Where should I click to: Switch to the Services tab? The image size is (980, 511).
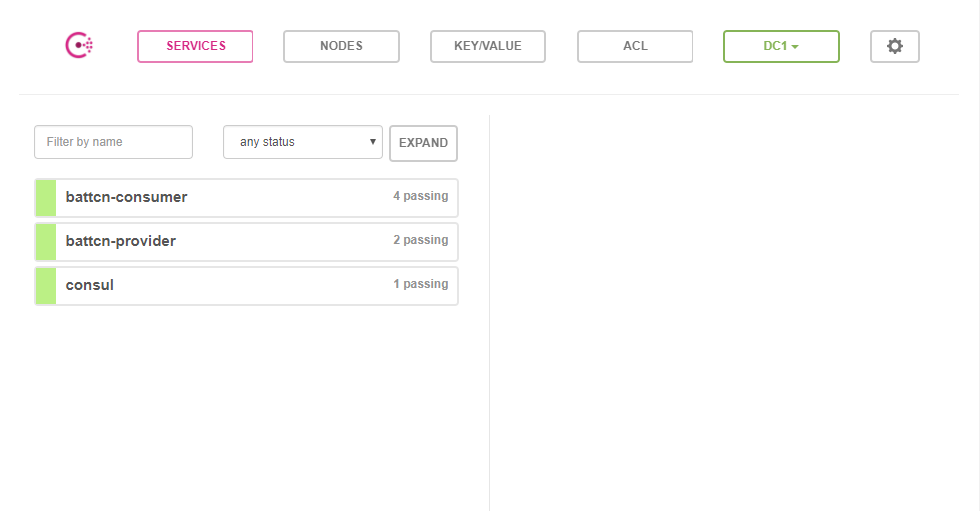click(x=195, y=46)
